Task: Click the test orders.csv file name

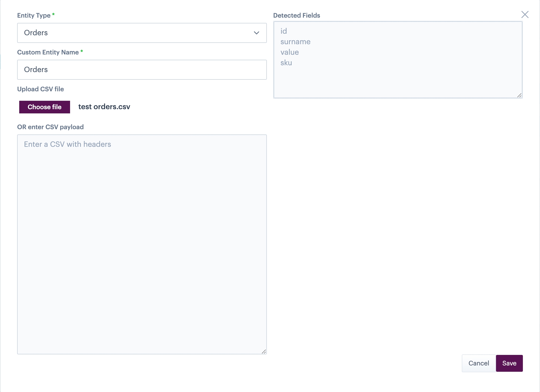Action: 104,107
